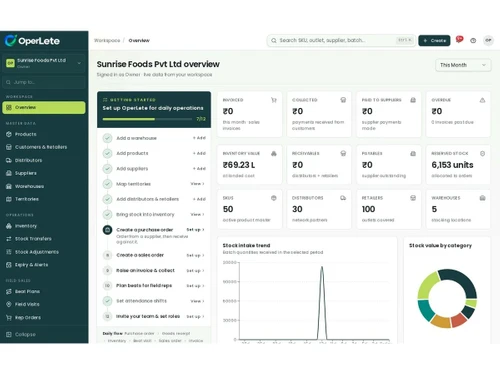The width and height of the screenshot is (500, 375).
Task: Click the Distributors card truck icon
Action: click(343, 198)
